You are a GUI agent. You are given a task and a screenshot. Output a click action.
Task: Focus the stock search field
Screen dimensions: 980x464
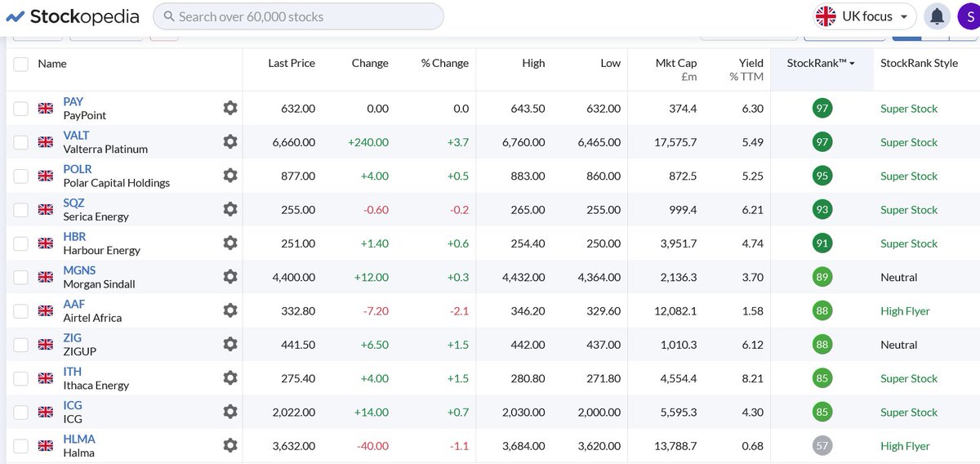(x=299, y=16)
